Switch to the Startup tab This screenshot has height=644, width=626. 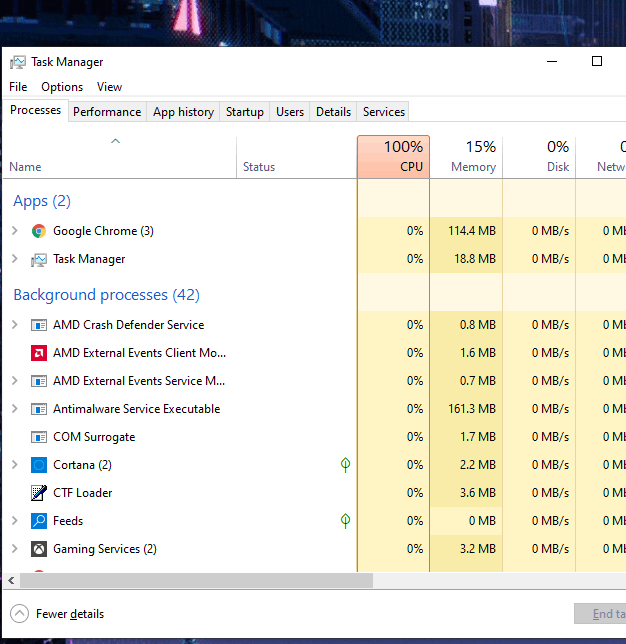[x=245, y=112]
